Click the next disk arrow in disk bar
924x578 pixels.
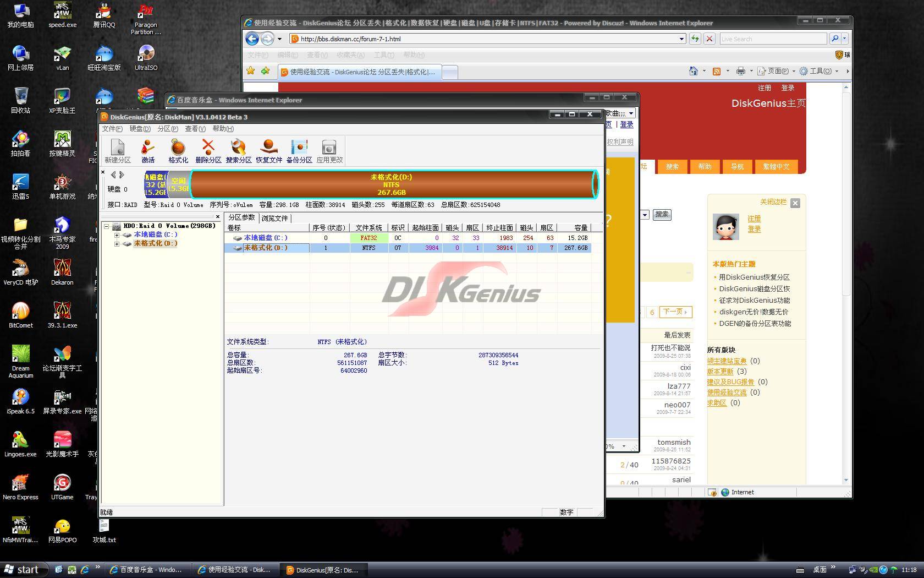click(x=122, y=175)
